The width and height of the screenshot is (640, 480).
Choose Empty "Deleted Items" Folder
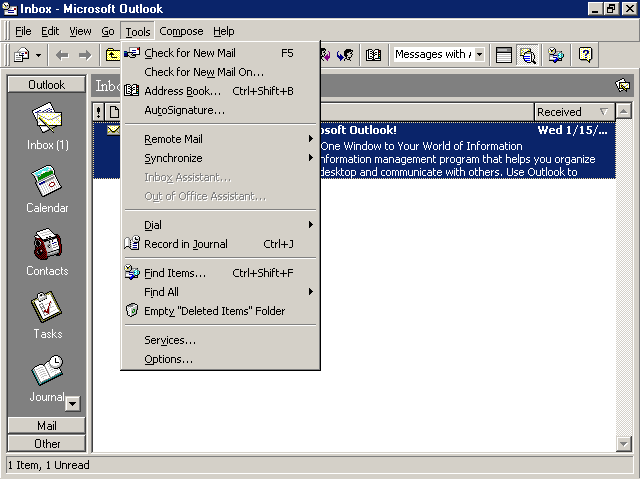(220, 311)
